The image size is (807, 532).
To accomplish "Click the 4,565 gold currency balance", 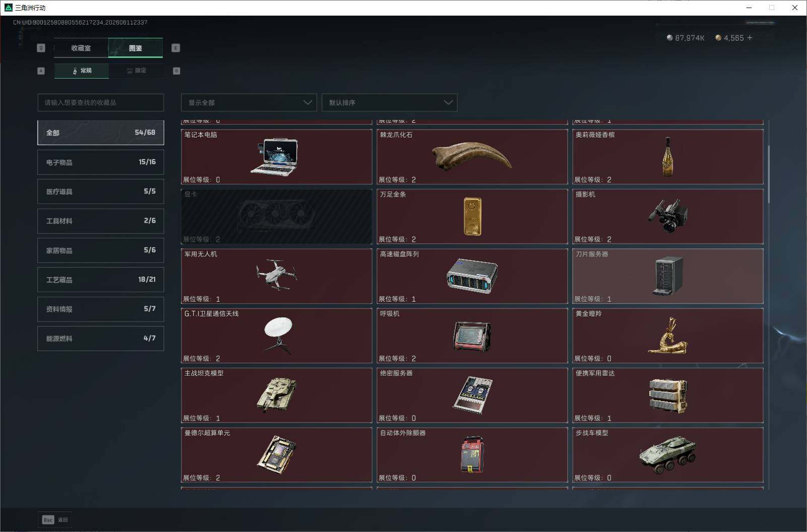I will tap(733, 38).
